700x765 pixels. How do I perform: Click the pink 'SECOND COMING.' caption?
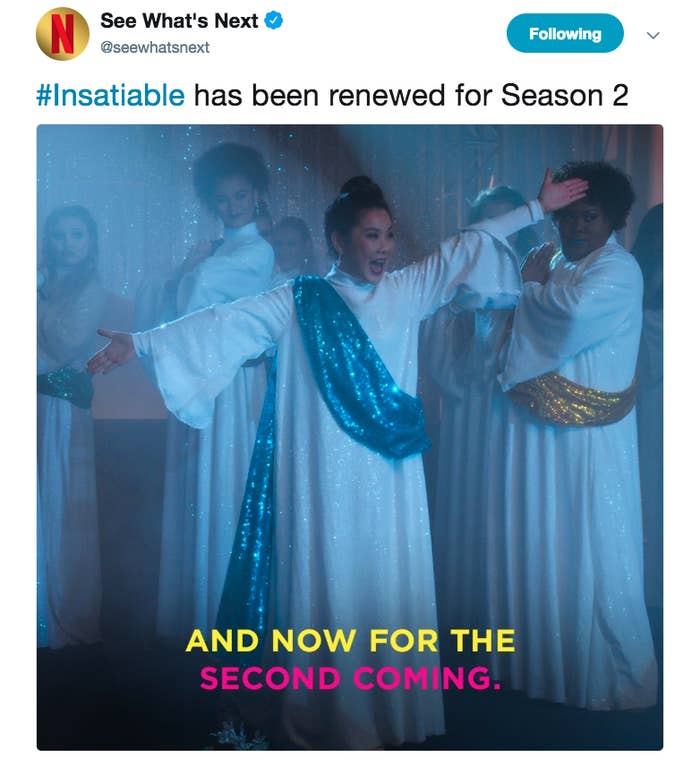tap(350, 678)
